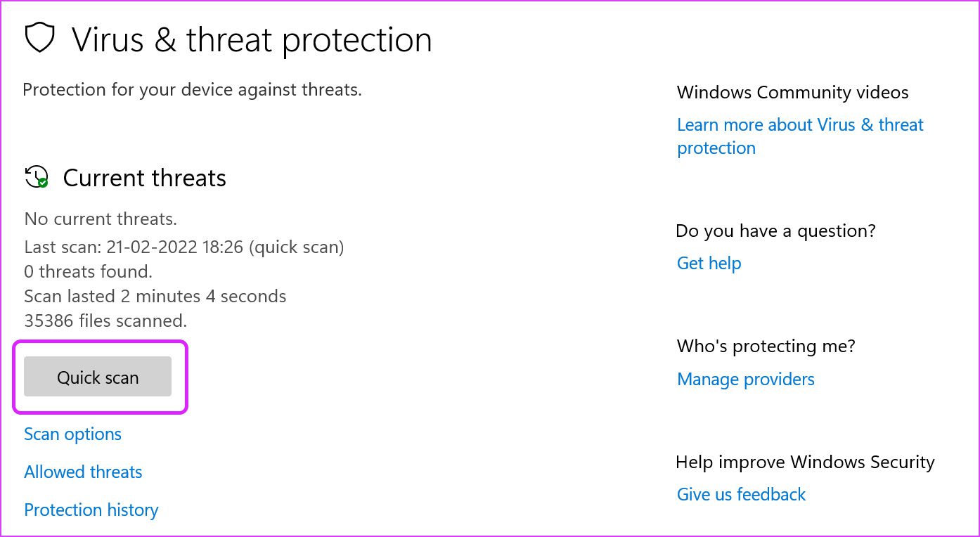This screenshot has height=537, width=980.
Task: Open Protection history
Action: click(91, 510)
